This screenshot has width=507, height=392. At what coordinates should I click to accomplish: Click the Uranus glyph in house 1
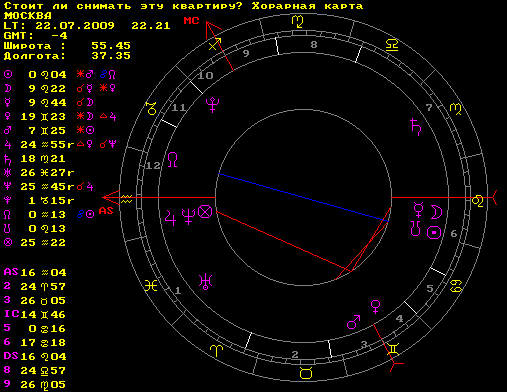(x=205, y=282)
